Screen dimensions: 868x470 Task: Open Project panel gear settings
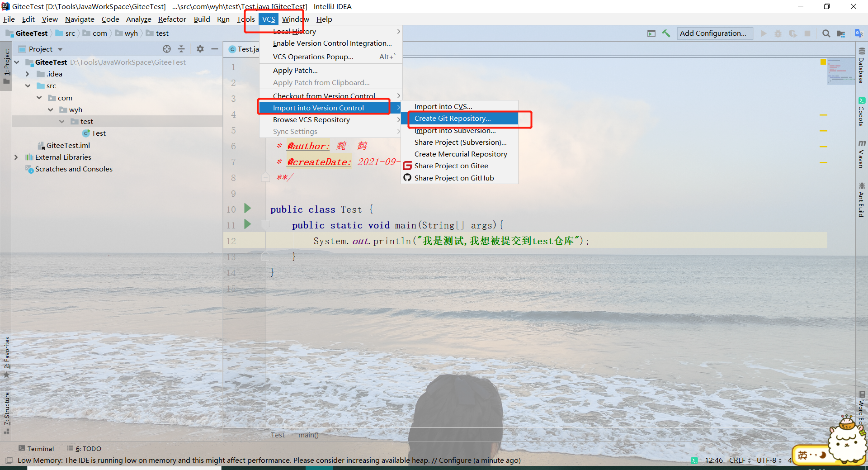(200, 49)
